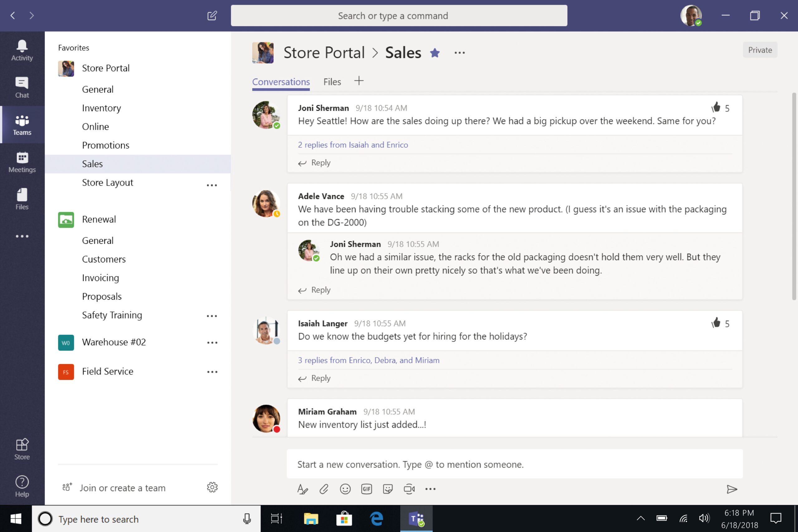This screenshot has width=798, height=532.
Task: Expand Field Service team options
Action: tap(212, 371)
